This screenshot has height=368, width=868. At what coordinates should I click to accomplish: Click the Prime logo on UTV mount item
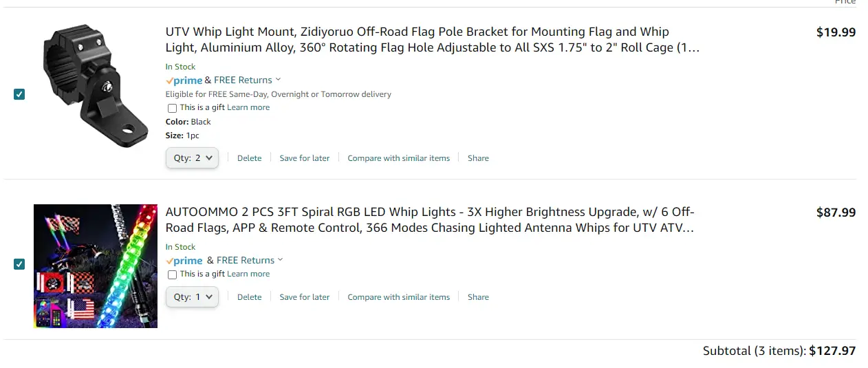point(184,80)
